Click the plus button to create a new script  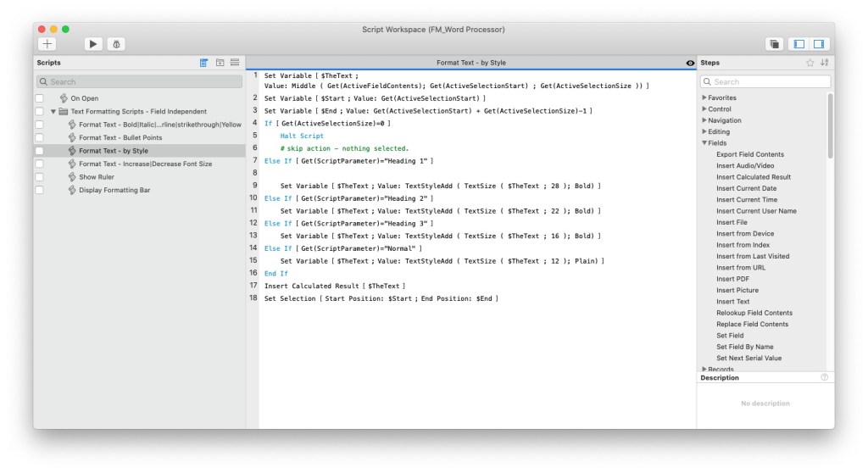[47, 43]
